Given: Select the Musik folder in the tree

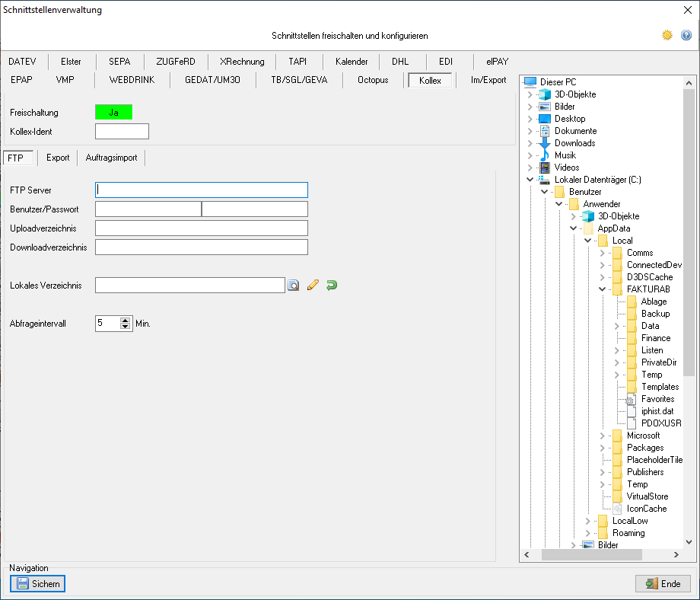Looking at the screenshot, I should tap(565, 155).
